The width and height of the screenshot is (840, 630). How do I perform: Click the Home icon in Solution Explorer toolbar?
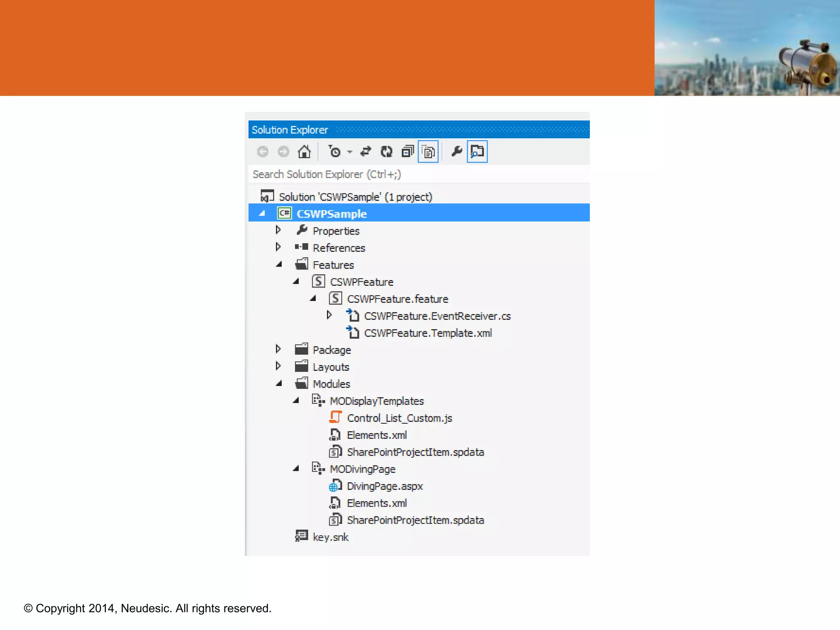coord(304,152)
